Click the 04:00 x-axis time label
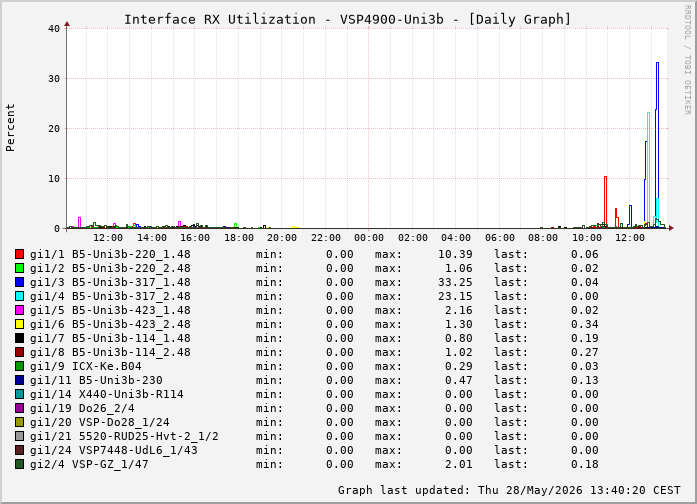Viewport: 697px width, 504px height. coord(456,238)
